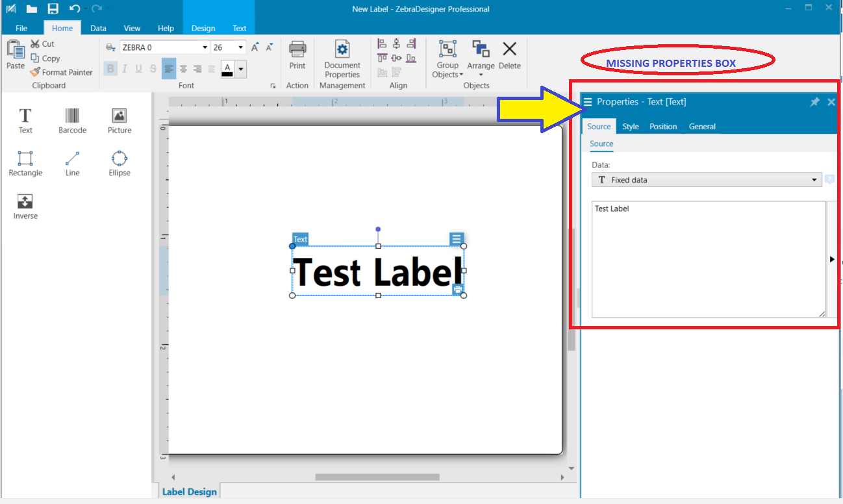
Task: Undo the last action
Action: pos(75,8)
